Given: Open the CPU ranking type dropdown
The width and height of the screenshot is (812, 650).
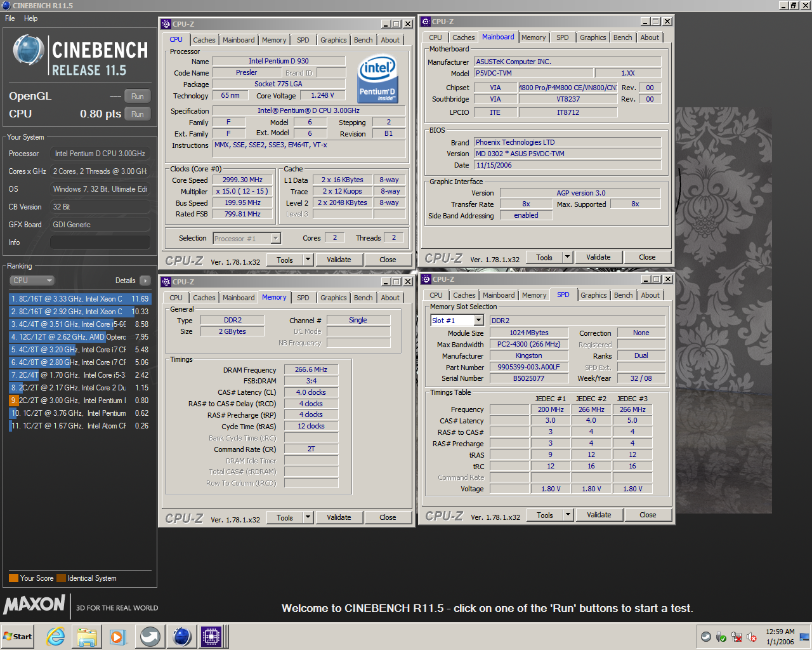Looking at the screenshot, I should click(x=32, y=281).
